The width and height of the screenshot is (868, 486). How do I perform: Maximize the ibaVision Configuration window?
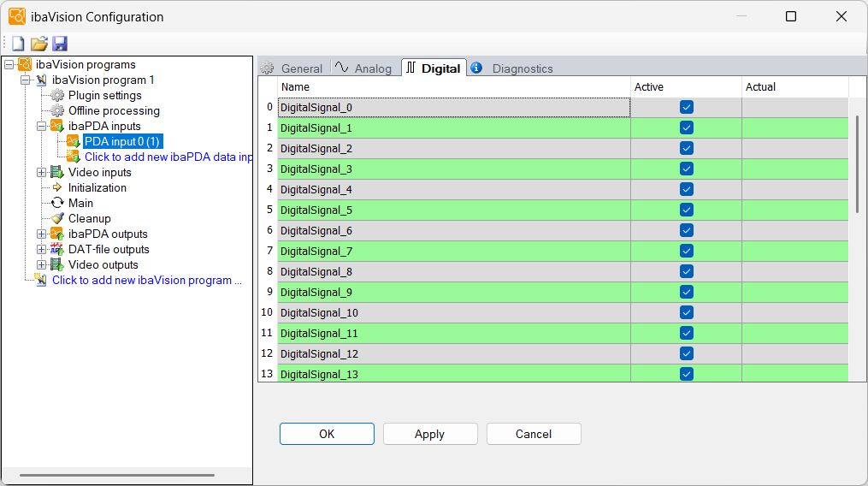(791, 16)
